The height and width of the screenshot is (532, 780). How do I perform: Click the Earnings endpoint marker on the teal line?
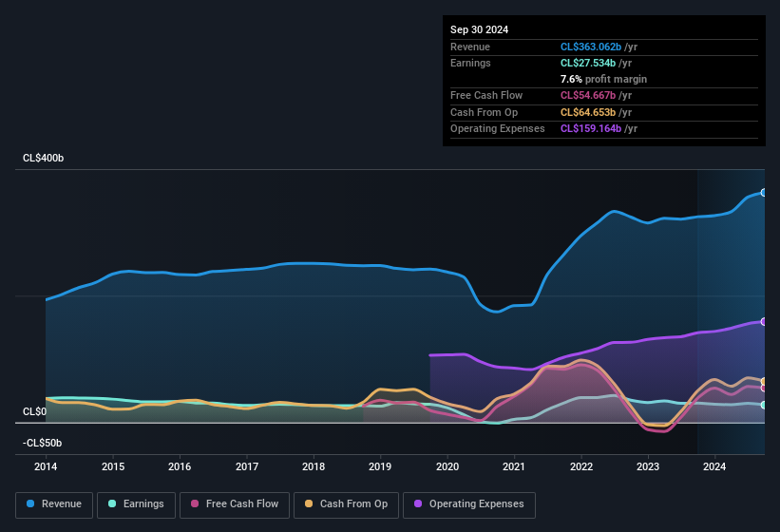764,405
